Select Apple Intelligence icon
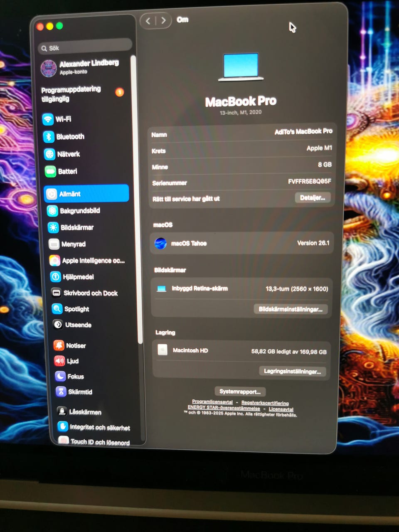Screen dimensions: 399x532 click(55, 261)
